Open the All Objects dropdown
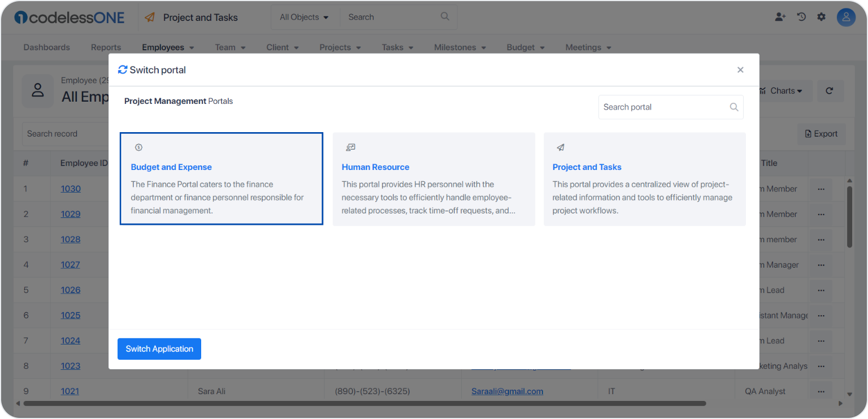 point(305,17)
